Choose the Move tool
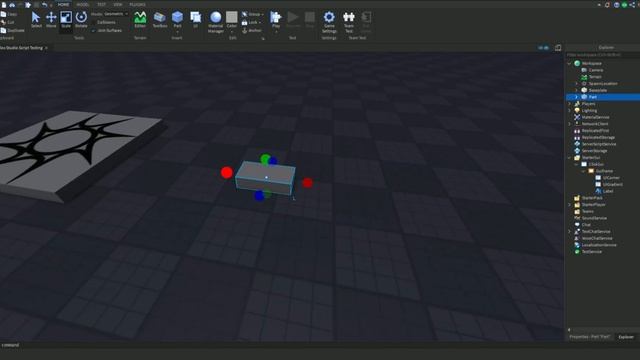This screenshot has height=360, width=640. [x=51, y=20]
